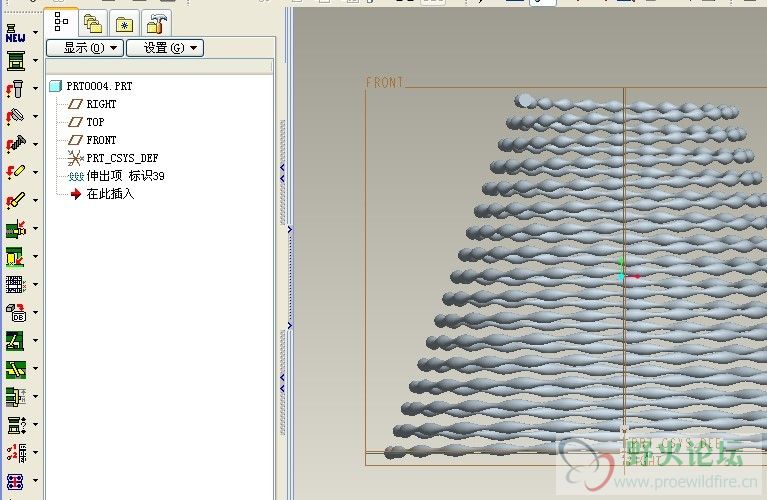
Task: Select the threaded screw component icon
Action: pos(15,144)
